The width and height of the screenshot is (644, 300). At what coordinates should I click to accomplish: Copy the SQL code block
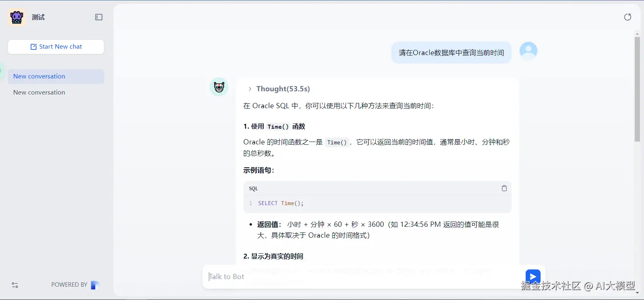click(x=504, y=188)
